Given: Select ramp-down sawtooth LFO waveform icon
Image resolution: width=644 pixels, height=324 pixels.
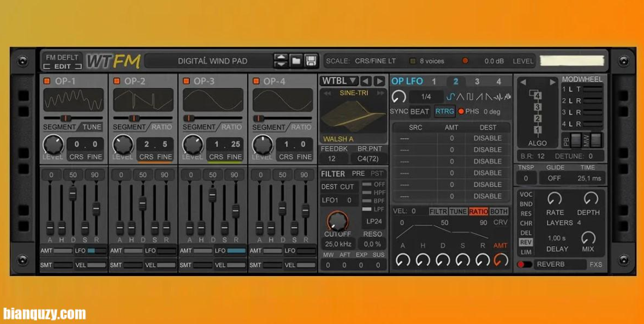Looking at the screenshot, I should tap(488, 97).
